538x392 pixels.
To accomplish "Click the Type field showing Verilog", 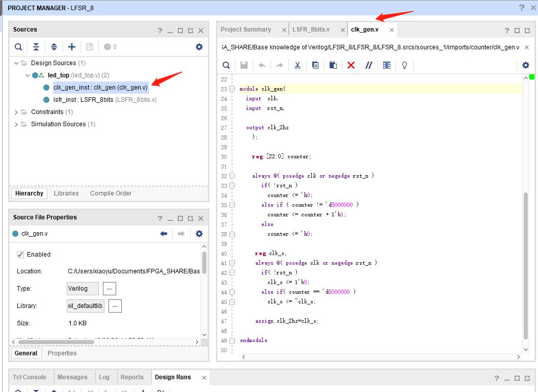I will 83,289.
